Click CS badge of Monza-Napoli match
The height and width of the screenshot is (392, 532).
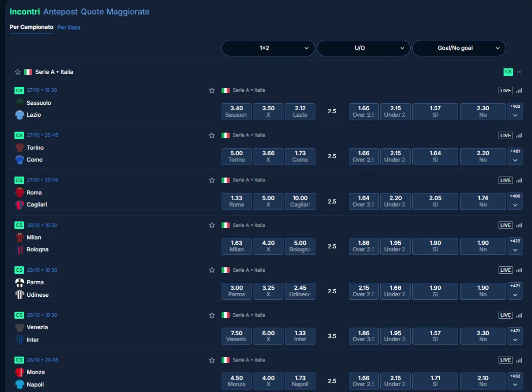(19, 360)
